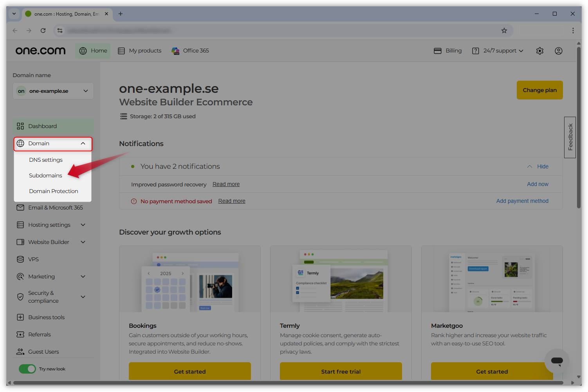Click the Change plan button
The image size is (588, 392).
539,90
